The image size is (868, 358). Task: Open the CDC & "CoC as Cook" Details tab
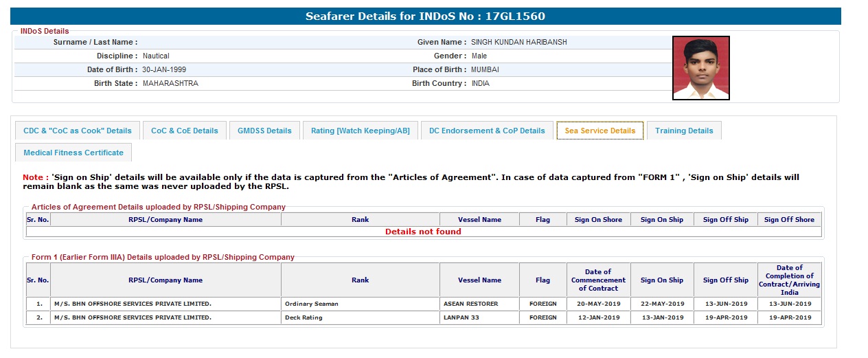78,131
